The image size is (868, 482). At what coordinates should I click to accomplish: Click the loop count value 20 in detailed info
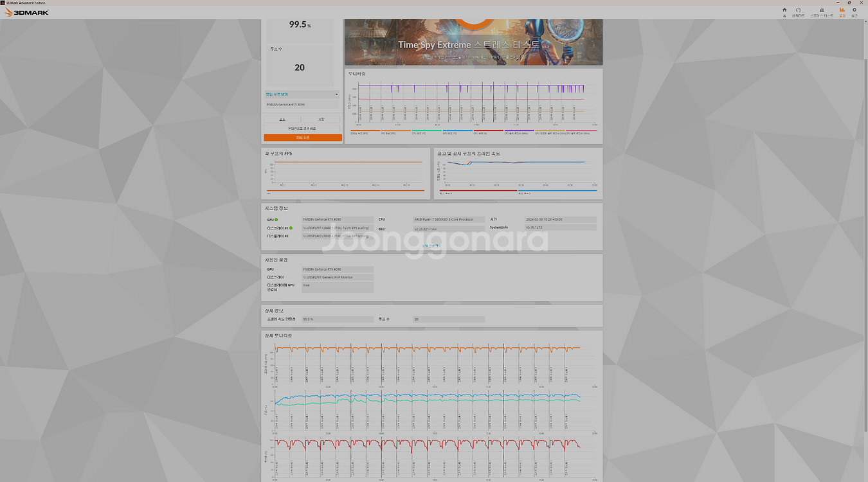pyautogui.click(x=449, y=319)
